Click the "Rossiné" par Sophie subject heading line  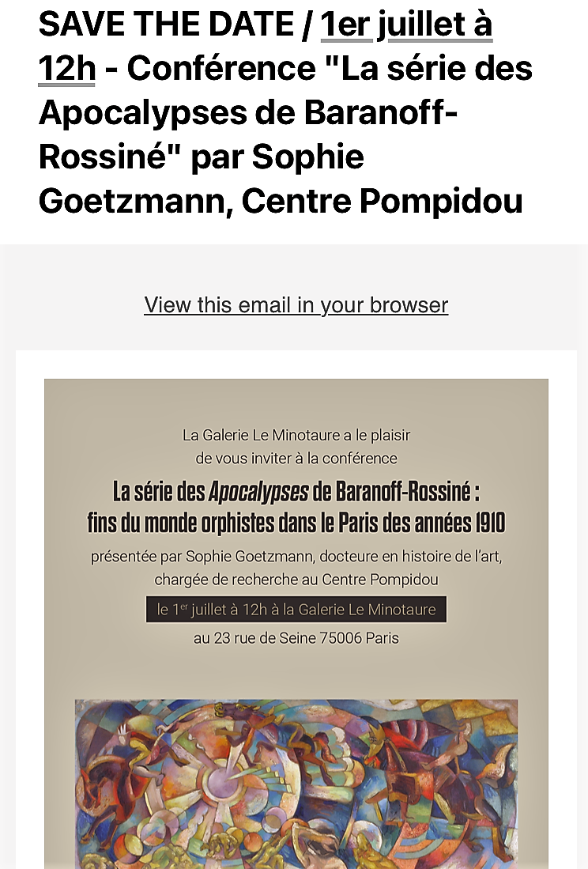tap(201, 157)
